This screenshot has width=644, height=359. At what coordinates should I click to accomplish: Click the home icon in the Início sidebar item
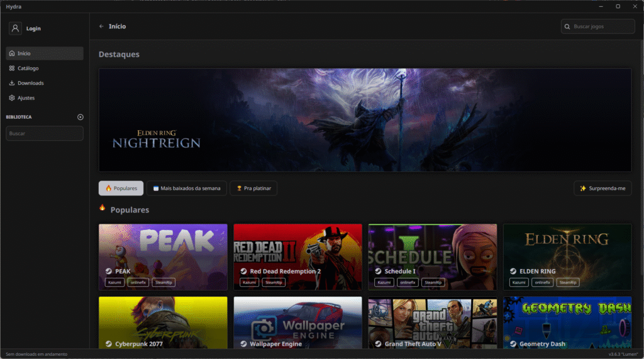12,53
